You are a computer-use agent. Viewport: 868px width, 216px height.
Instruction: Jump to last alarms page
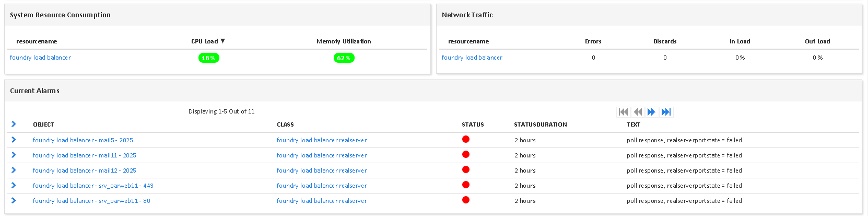[x=666, y=112]
